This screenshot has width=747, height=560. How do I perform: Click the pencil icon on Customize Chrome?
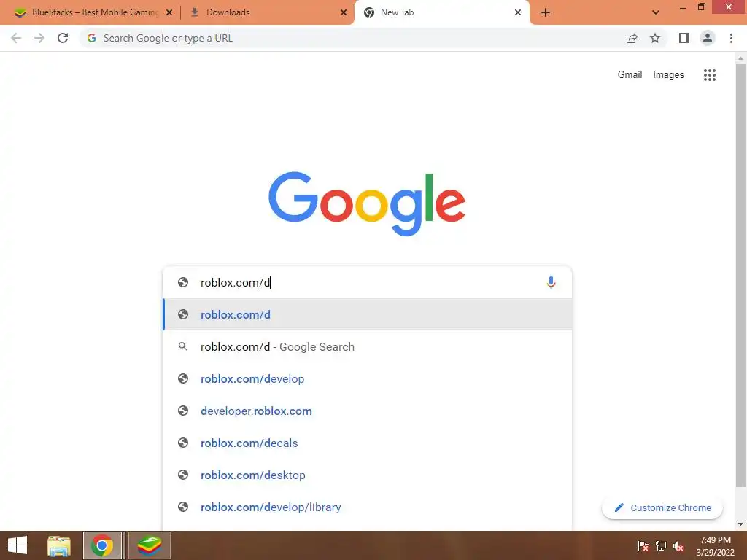619,507
